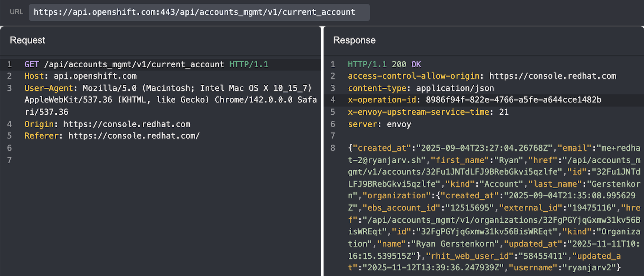The height and width of the screenshot is (276, 644).
Task: Click the application/json content-type value
Action: pyautogui.click(x=455, y=88)
